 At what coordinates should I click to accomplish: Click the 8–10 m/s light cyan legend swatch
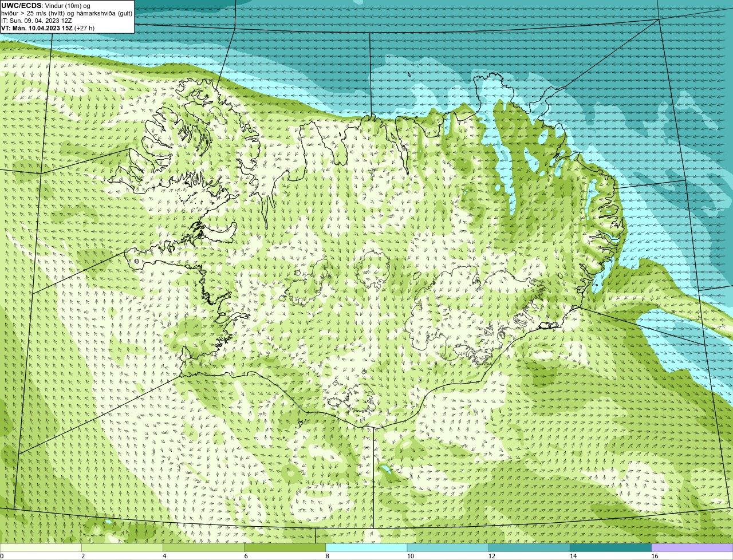coord(366,548)
